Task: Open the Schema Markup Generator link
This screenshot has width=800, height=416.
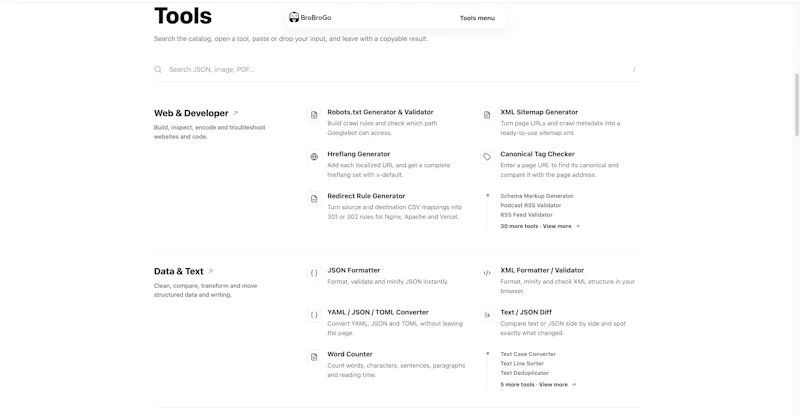Action: (537, 196)
